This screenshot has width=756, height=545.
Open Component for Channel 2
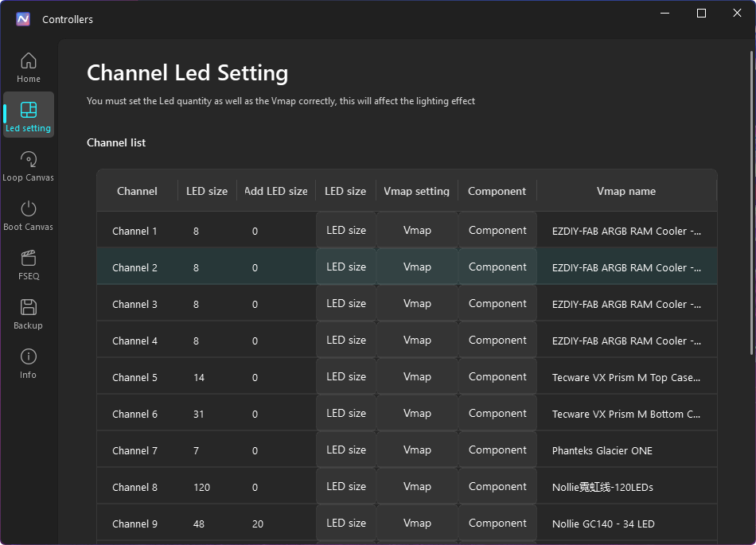(x=497, y=267)
